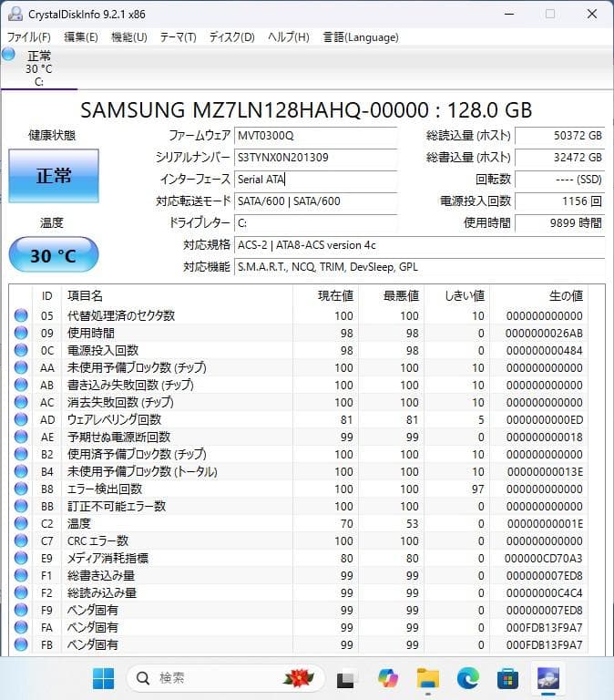Screen dimensions: 614x700
Task: Select the 代替処理済のセクタ数 row name
Action: pyautogui.click(x=121, y=315)
